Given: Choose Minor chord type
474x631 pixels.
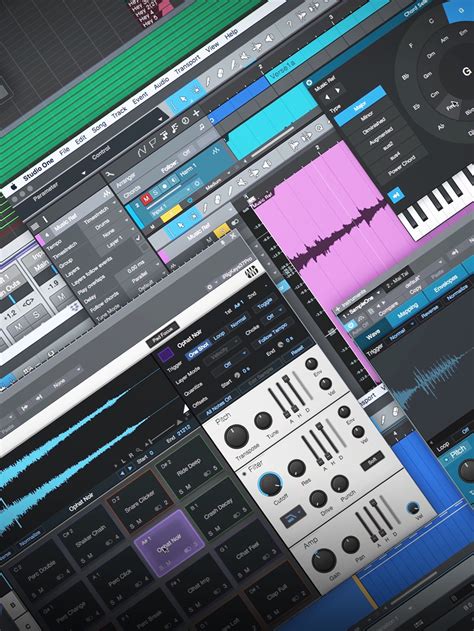Looking at the screenshot, I should [x=366, y=117].
